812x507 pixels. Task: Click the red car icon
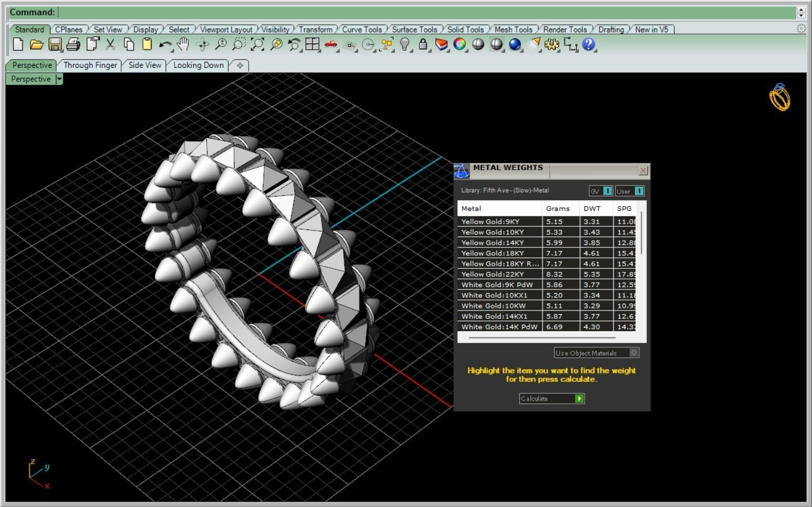coord(331,45)
